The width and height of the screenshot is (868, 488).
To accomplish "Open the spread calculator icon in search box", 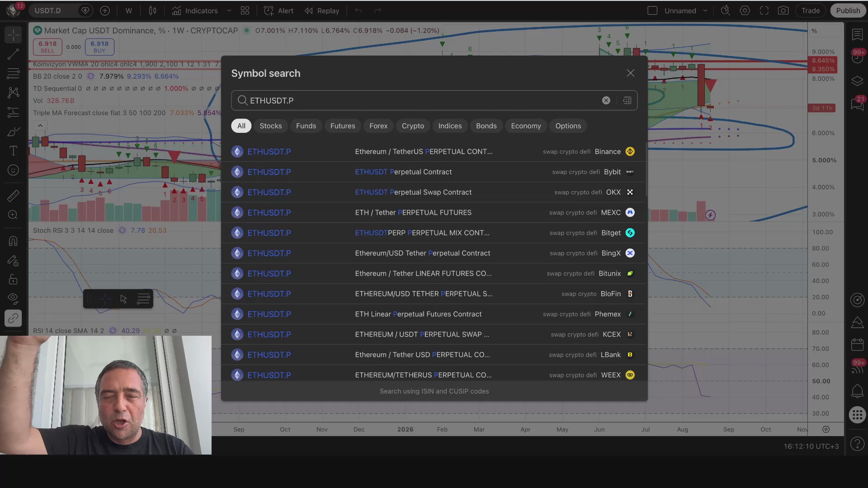I will [x=627, y=100].
